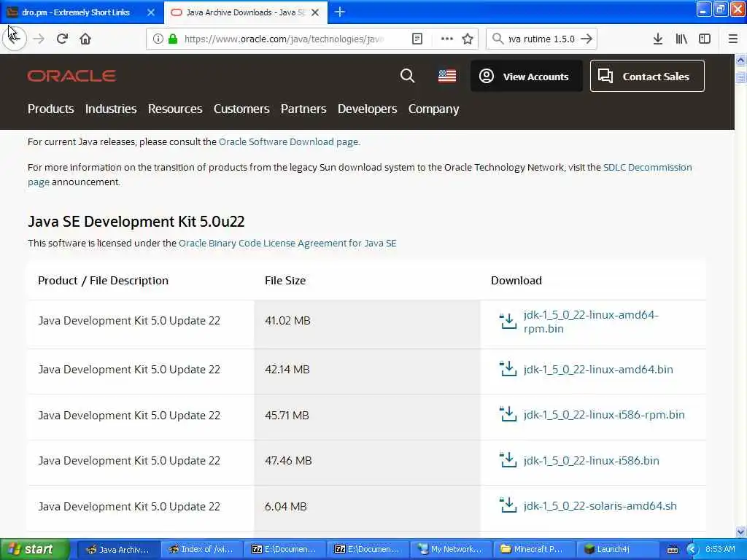Open the Customers menu
The image size is (747, 560).
[x=241, y=109]
